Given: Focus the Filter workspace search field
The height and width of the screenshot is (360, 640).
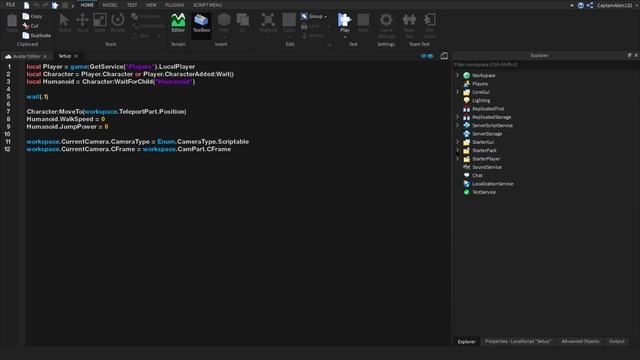Looking at the screenshot, I should click(x=545, y=65).
